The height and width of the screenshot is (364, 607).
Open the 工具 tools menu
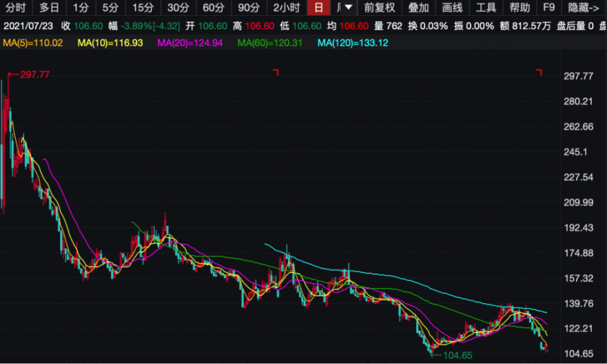(x=486, y=7)
